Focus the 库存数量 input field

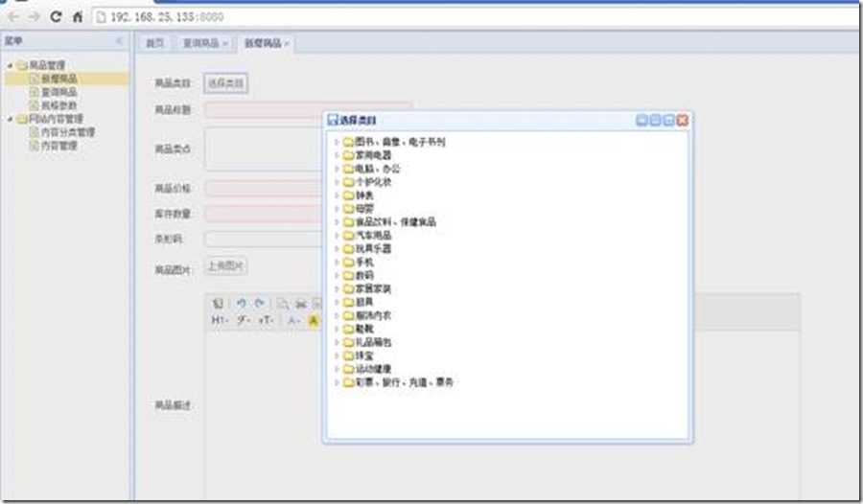tap(265, 214)
